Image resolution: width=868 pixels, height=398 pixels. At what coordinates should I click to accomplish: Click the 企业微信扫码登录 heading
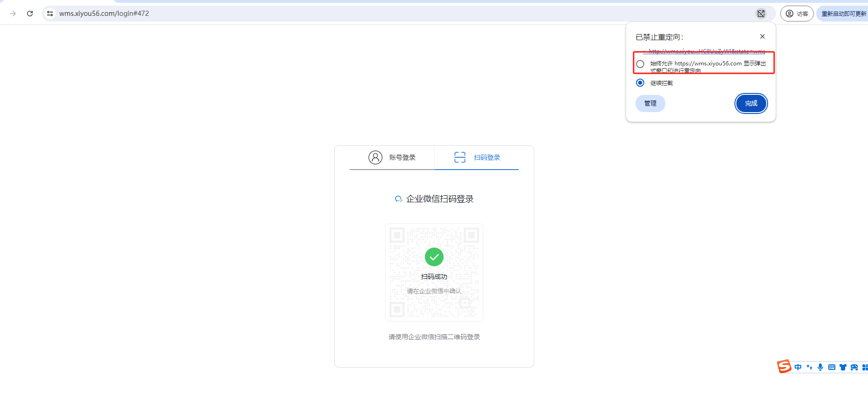(x=440, y=199)
